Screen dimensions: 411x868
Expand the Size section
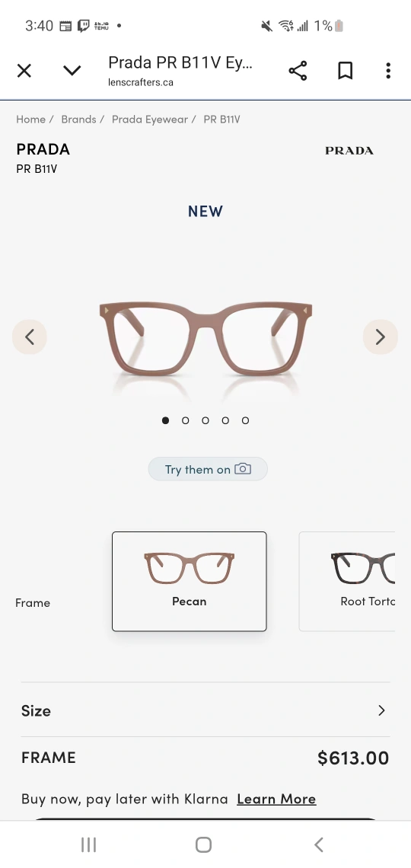click(205, 710)
